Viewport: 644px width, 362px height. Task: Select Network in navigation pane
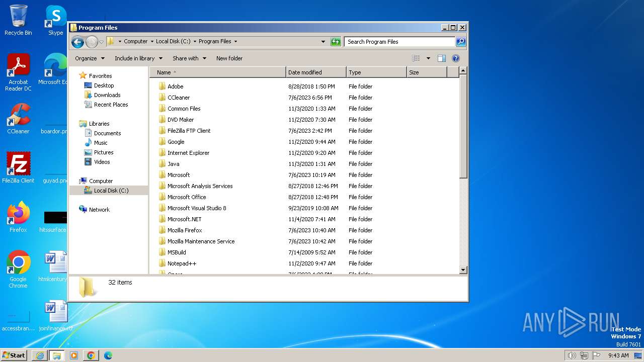pyautogui.click(x=99, y=210)
